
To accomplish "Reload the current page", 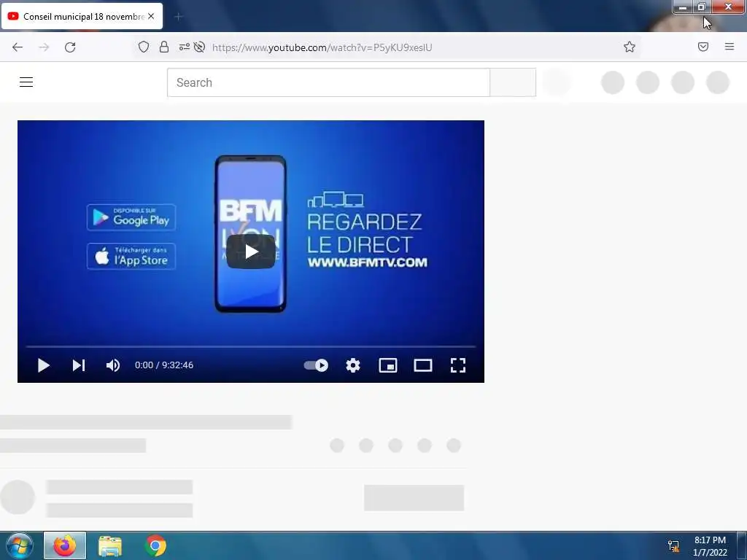I will (x=70, y=47).
